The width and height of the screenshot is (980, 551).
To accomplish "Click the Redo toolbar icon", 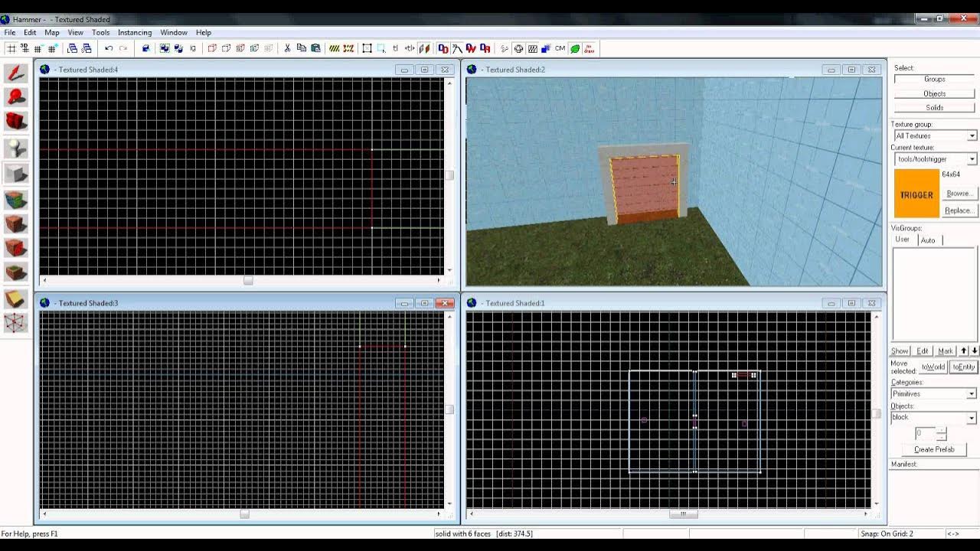I will [123, 48].
